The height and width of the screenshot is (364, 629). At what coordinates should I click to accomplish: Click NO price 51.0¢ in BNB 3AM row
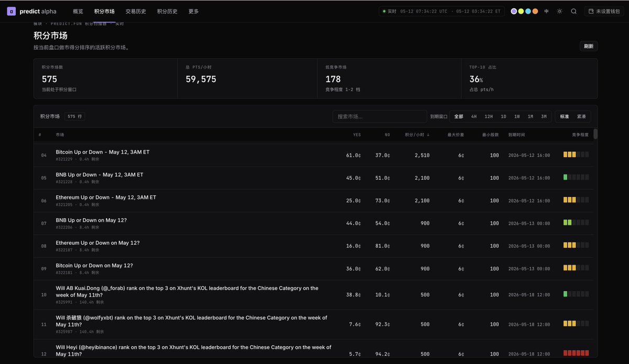(x=383, y=178)
